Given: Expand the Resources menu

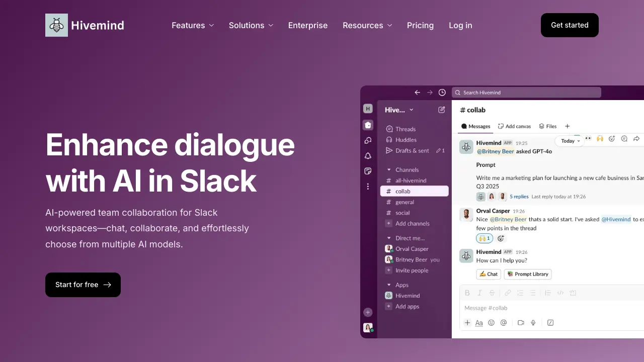Looking at the screenshot, I should pos(367,25).
